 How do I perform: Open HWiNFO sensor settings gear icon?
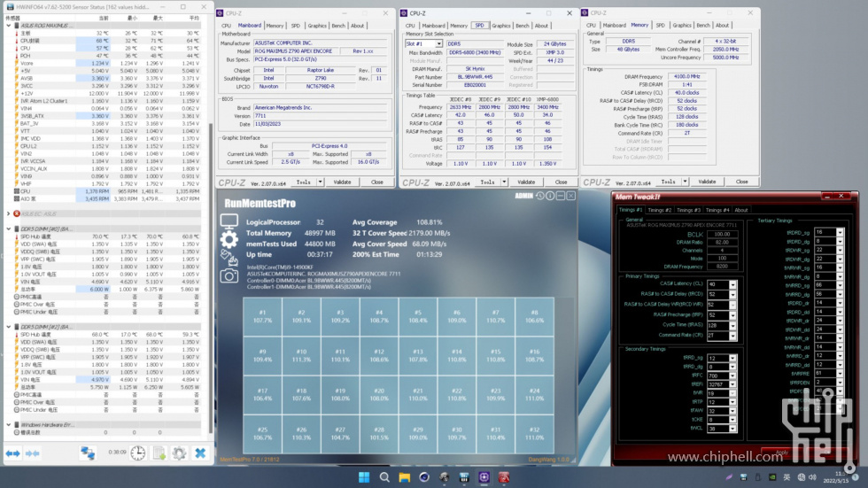click(x=179, y=453)
